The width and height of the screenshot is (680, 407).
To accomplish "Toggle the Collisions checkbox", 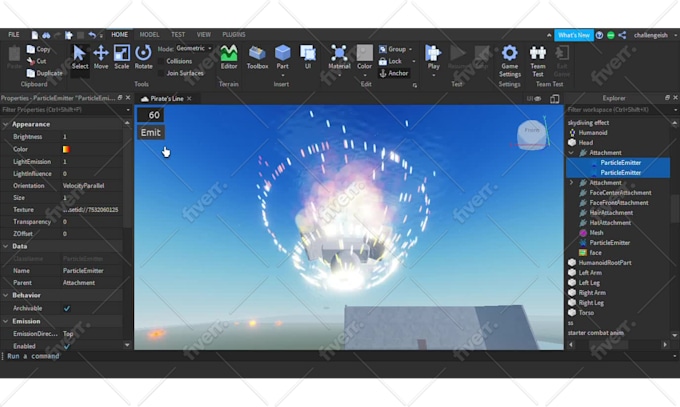I will pos(161,61).
